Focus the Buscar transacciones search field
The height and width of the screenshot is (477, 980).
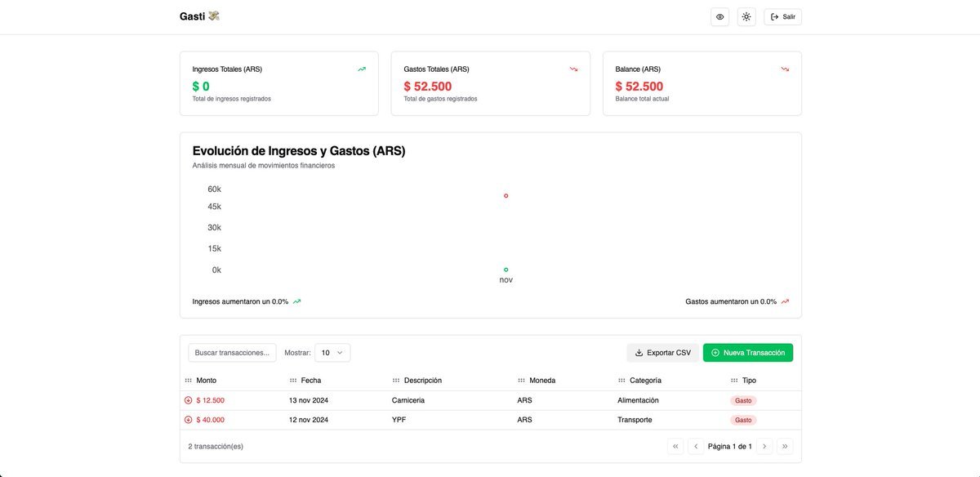click(232, 353)
